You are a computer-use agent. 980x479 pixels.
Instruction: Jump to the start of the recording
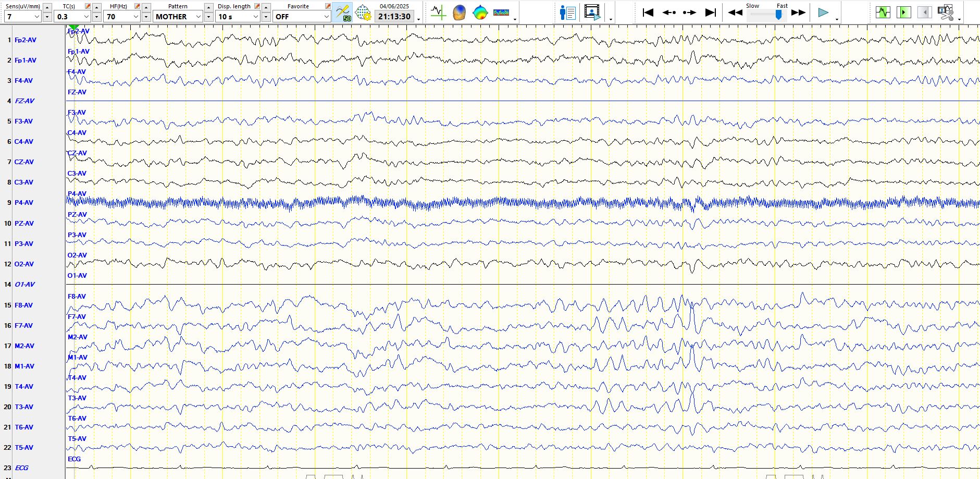click(x=648, y=13)
